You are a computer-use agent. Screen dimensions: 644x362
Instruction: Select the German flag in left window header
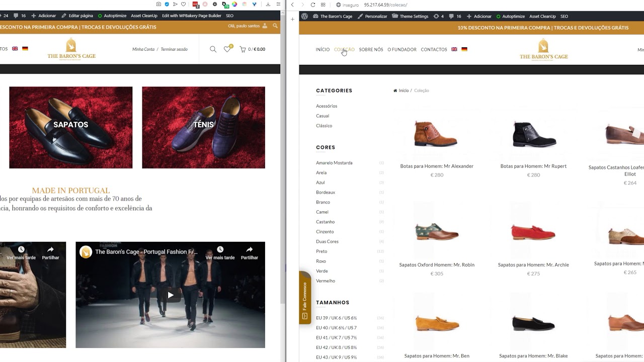(25, 49)
